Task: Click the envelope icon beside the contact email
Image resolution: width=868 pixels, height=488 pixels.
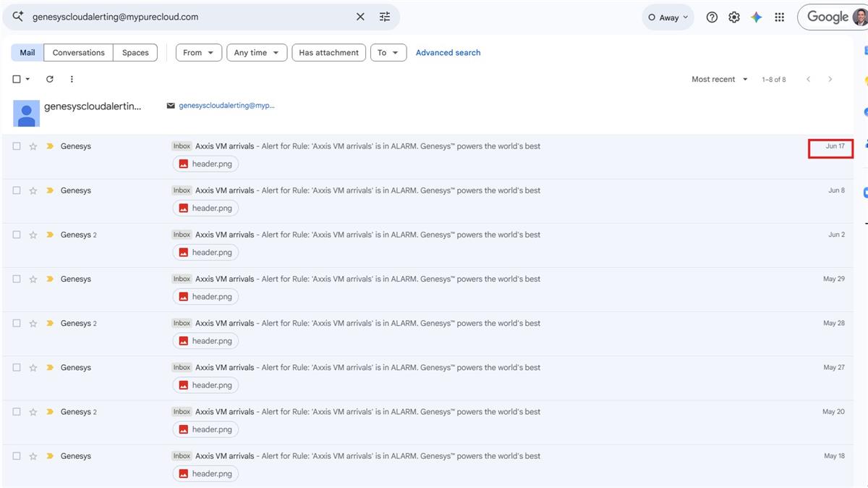Action: click(171, 106)
